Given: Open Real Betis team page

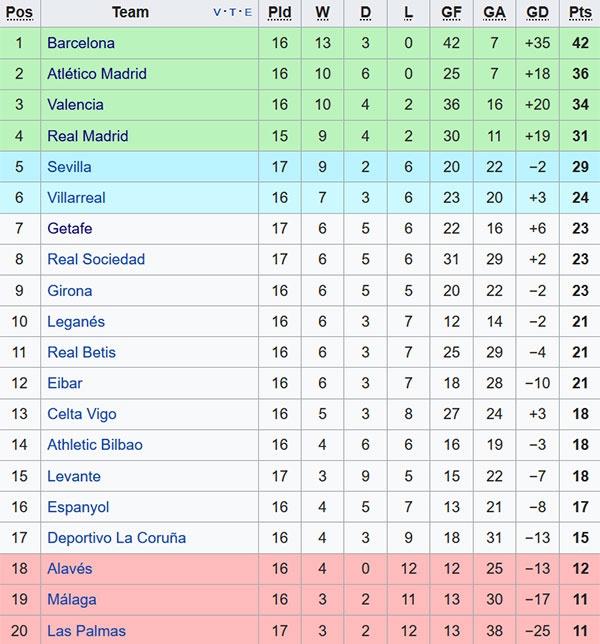Looking at the screenshot, I should [82, 352].
